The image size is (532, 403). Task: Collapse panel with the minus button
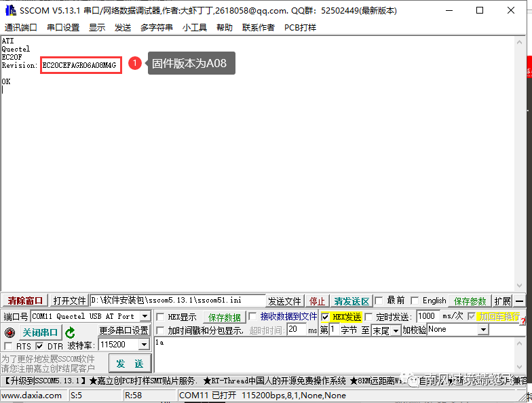coord(520,301)
